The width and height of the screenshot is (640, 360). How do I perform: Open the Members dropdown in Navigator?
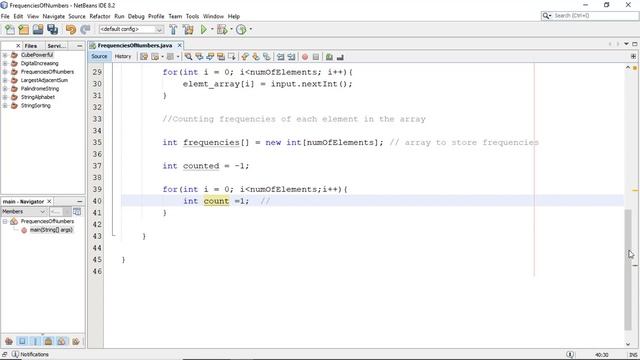[24, 211]
